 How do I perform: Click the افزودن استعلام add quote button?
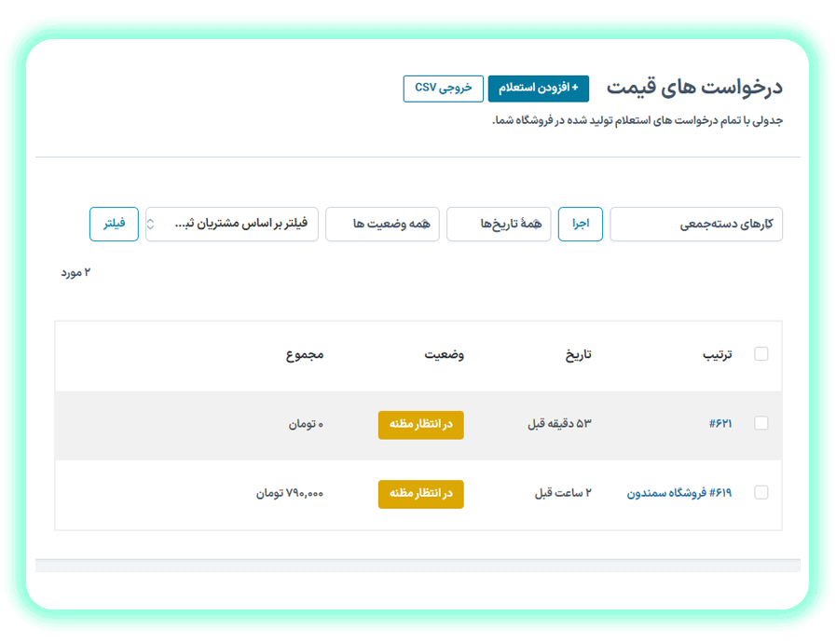[539, 89]
